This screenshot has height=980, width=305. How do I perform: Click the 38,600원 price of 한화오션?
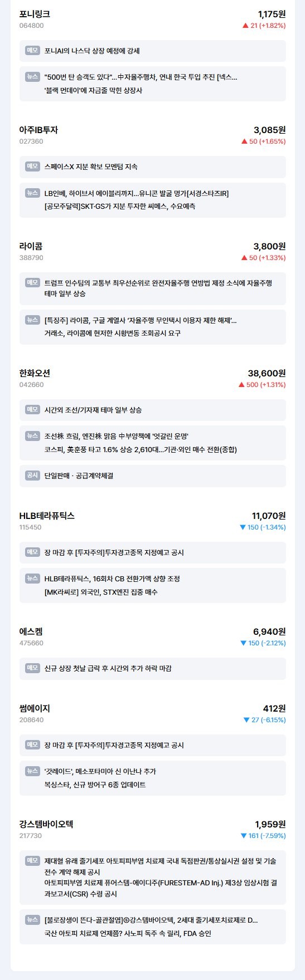pos(267,373)
